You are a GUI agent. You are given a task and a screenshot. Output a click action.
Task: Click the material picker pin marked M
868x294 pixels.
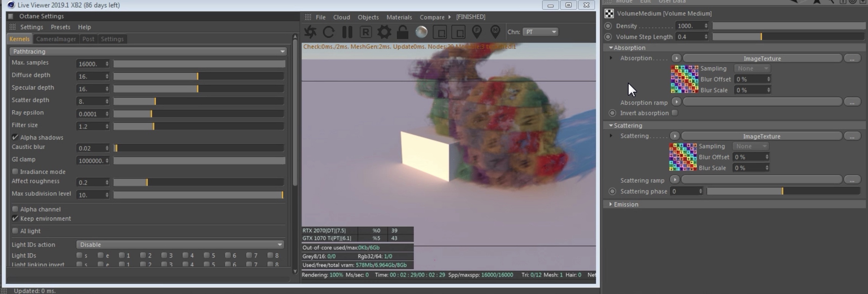[495, 32]
